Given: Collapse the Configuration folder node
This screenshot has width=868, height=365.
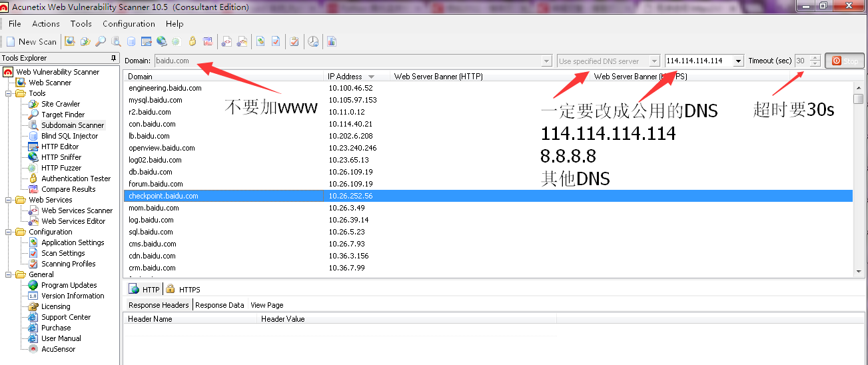Looking at the screenshot, I should [x=9, y=232].
